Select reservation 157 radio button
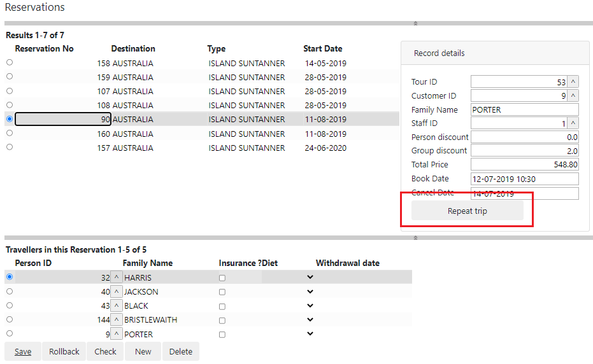 (x=9, y=147)
